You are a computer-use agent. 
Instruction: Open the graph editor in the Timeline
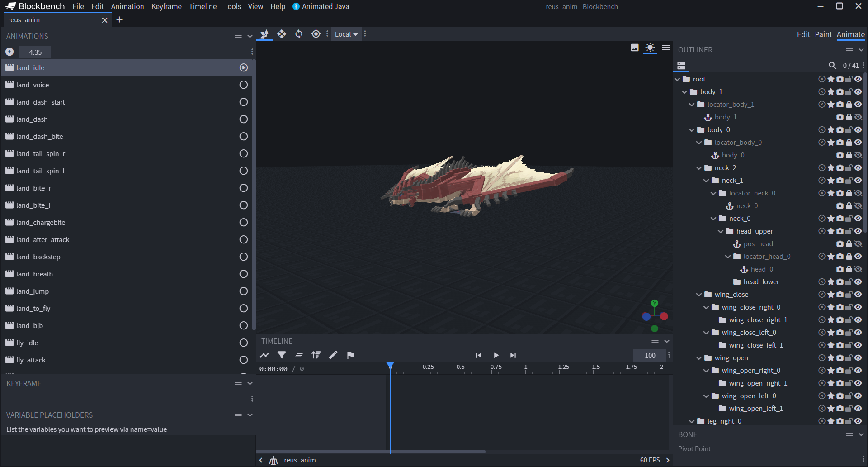coord(264,355)
